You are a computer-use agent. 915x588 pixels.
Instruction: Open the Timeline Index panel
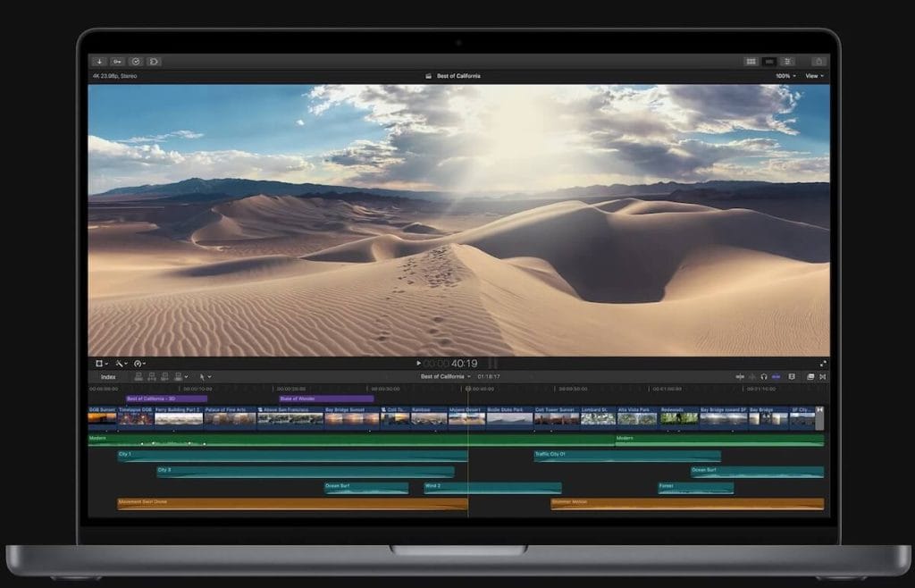click(x=107, y=378)
